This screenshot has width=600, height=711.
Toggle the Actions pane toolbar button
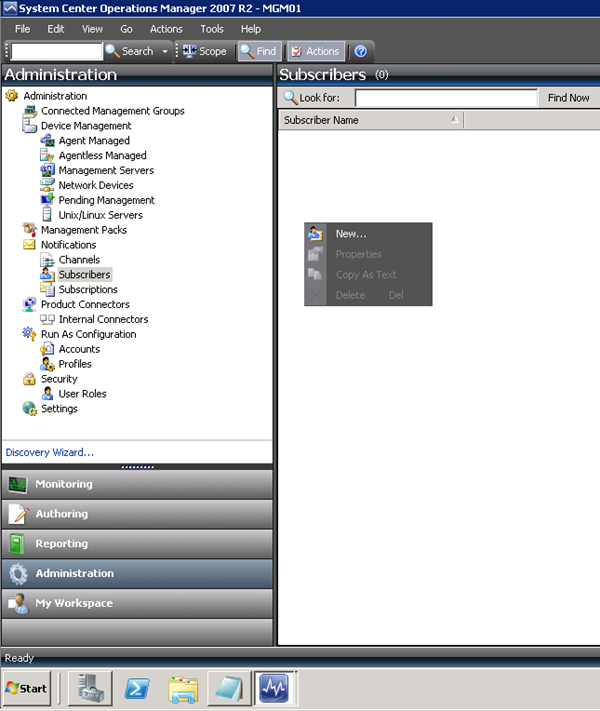pyautogui.click(x=316, y=51)
